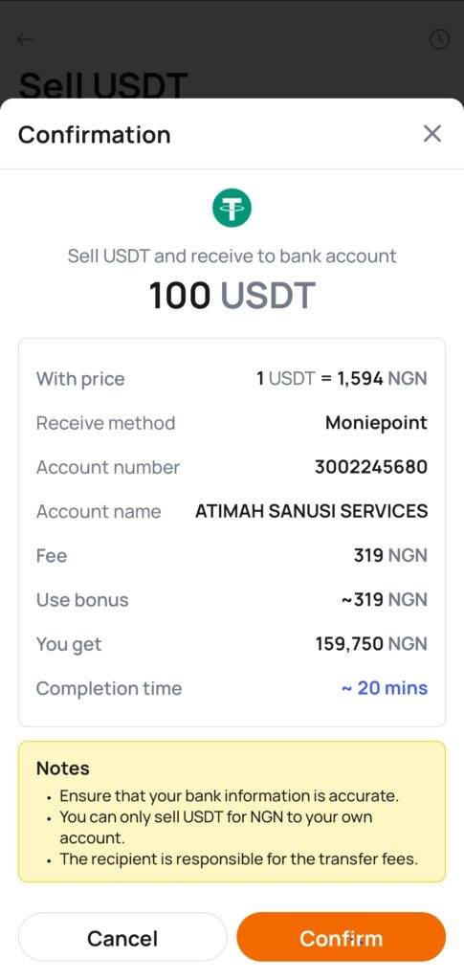Viewport: 464px width, 980px height.
Task: Tap the 319 NGN fee value
Action: tap(390, 556)
